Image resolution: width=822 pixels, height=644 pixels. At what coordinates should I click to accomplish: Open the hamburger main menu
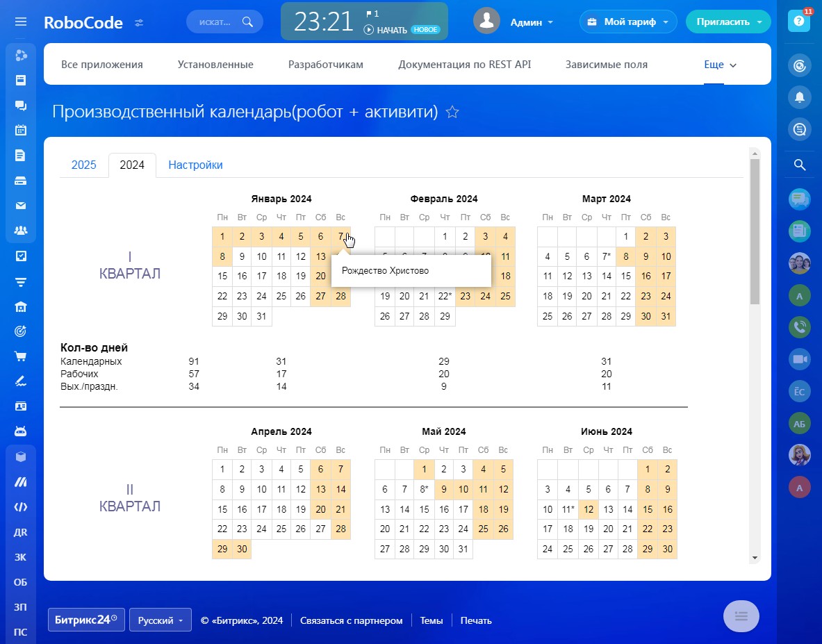coord(20,22)
